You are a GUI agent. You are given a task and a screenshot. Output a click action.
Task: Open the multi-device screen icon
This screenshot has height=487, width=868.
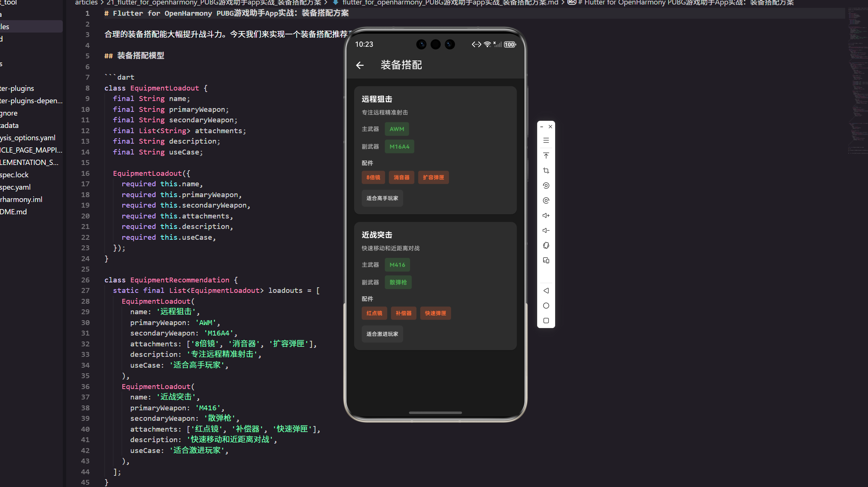click(x=546, y=260)
